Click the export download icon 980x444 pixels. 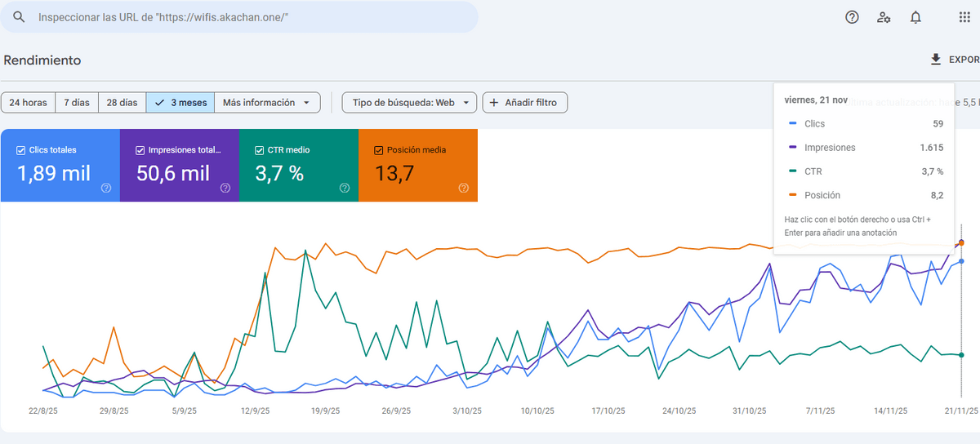click(936, 60)
